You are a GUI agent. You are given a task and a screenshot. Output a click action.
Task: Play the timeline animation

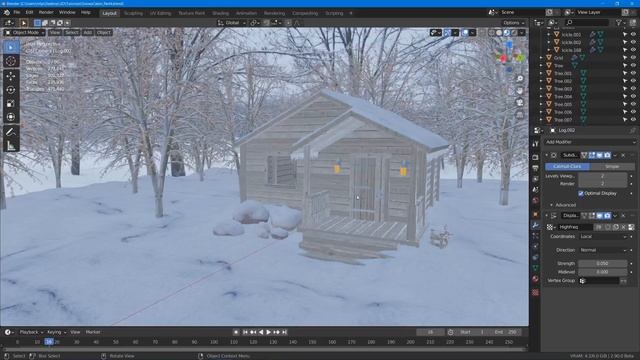click(x=269, y=332)
